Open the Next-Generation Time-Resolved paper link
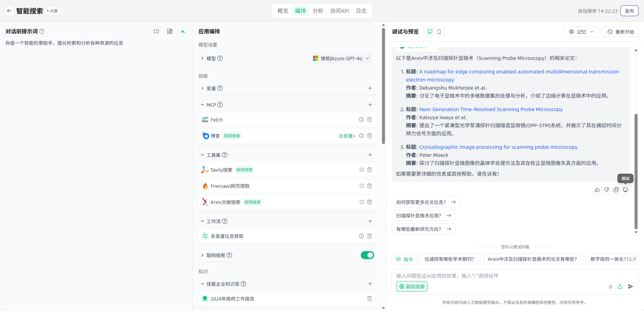 [x=491, y=109]
